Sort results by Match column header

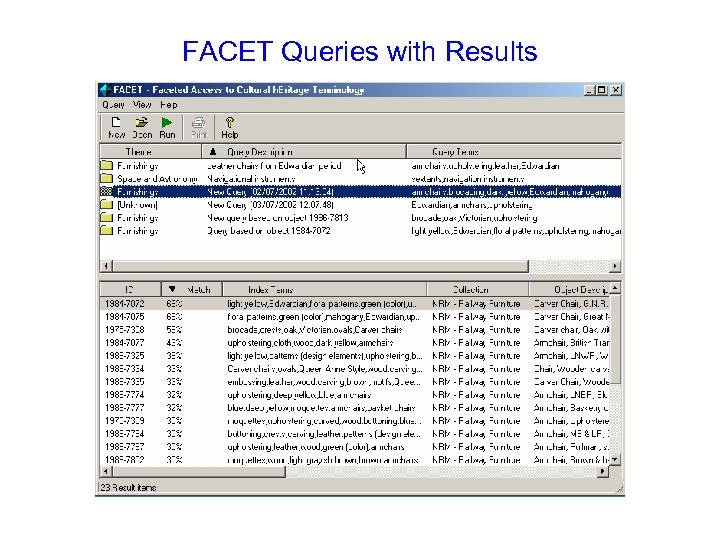click(x=191, y=289)
